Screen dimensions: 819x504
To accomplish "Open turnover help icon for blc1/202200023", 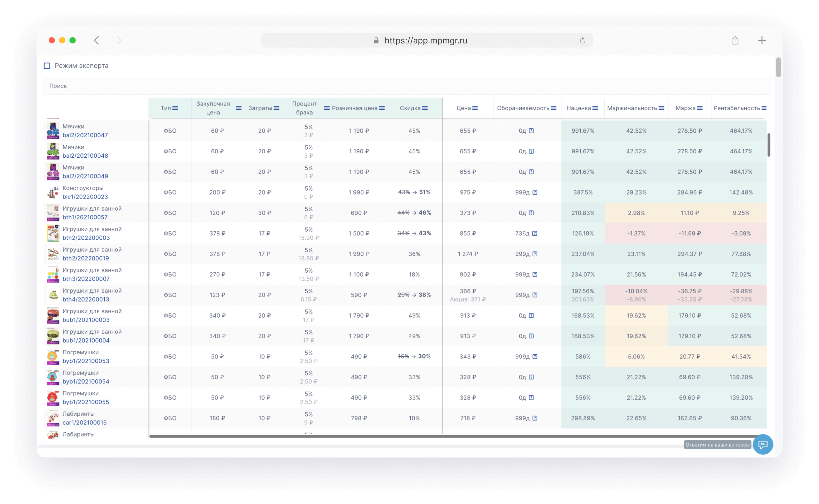I will point(535,192).
